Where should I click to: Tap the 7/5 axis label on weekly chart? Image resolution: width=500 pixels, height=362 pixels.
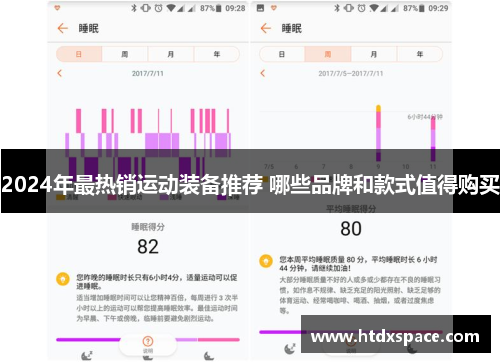tap(269, 166)
